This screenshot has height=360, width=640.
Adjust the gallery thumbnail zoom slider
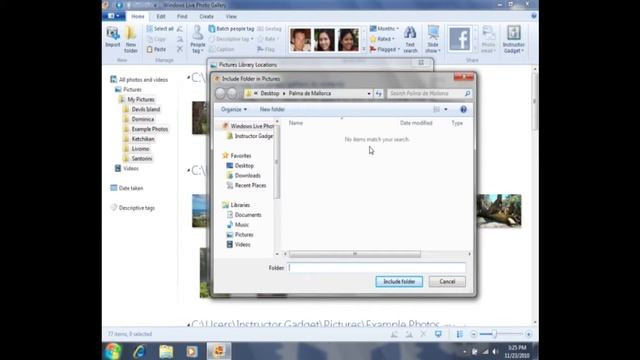point(494,334)
